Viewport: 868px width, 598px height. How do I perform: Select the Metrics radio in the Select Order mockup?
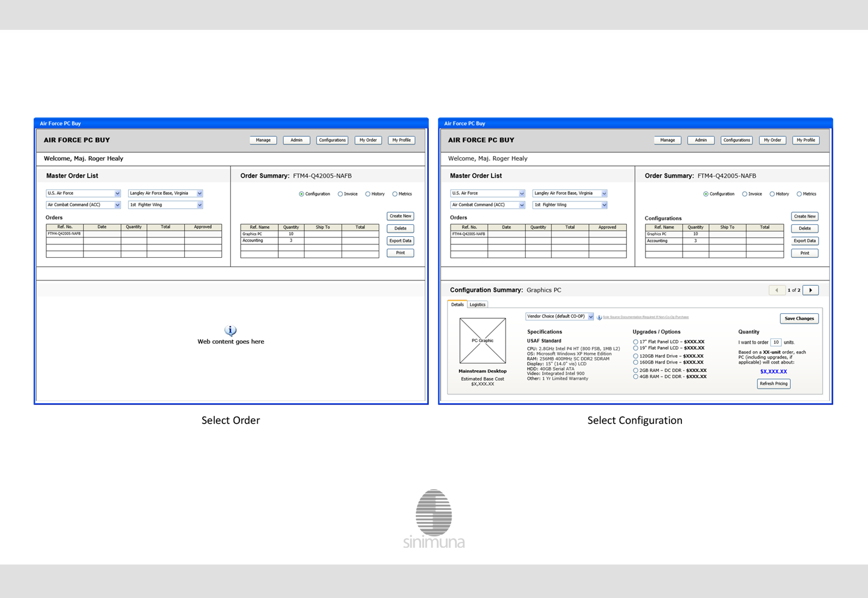coord(395,194)
